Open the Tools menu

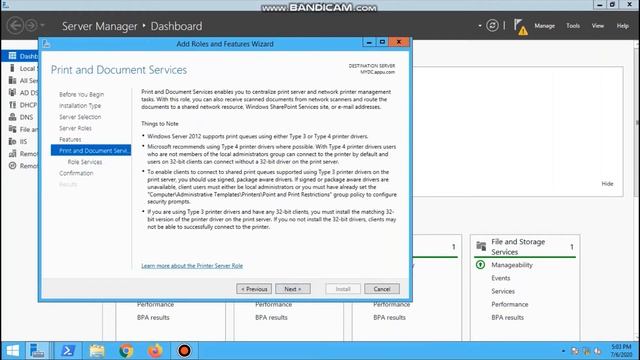point(573,26)
